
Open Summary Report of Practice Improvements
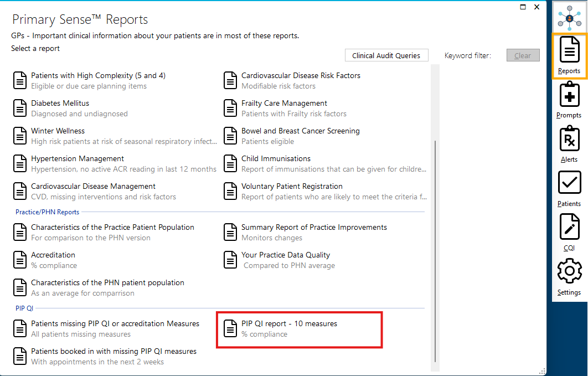point(314,228)
